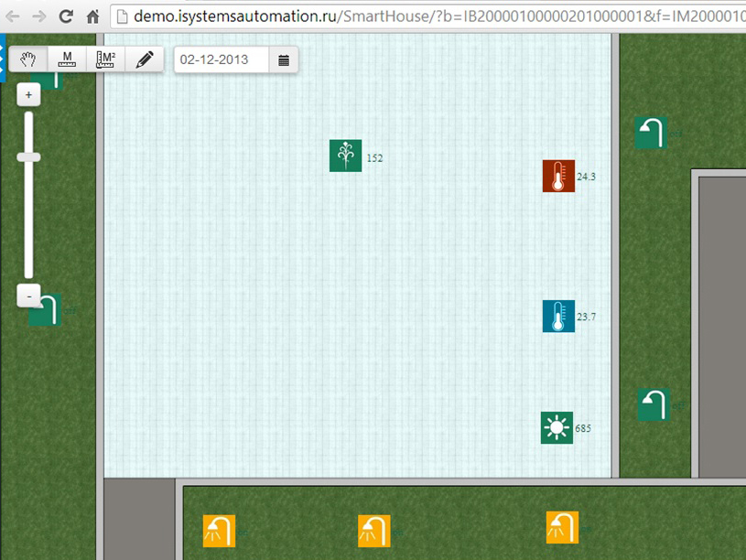Click the light value 685
This screenshot has width=746, height=560.
click(583, 428)
